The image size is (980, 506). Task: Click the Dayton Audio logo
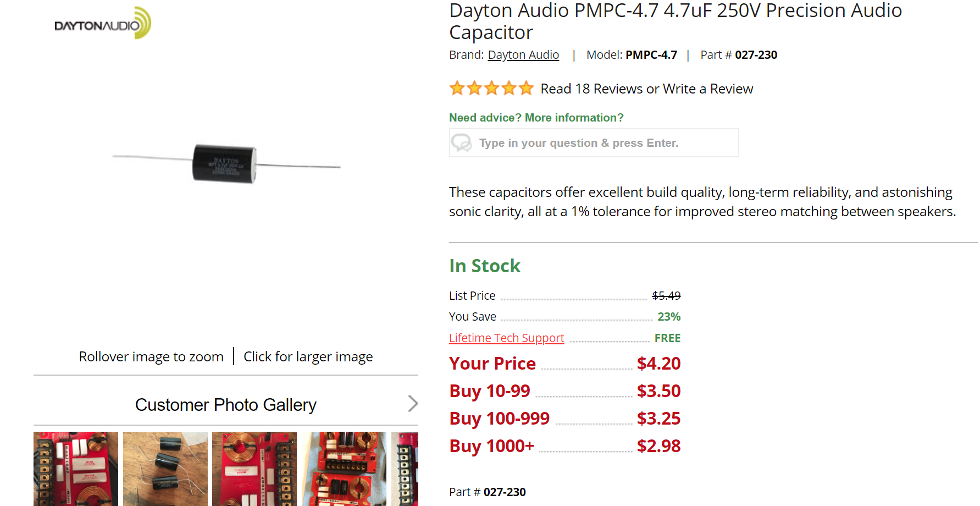coord(103,23)
